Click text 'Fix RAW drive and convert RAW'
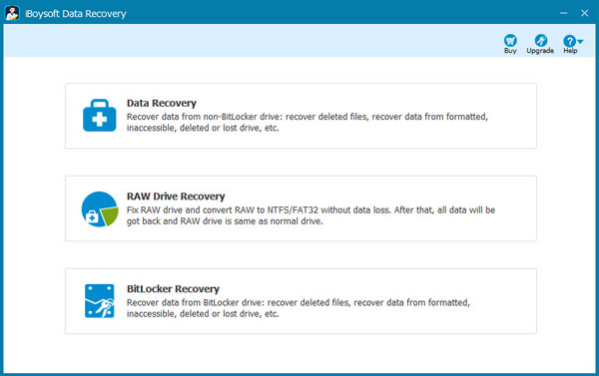599x376 pixels. pos(191,210)
